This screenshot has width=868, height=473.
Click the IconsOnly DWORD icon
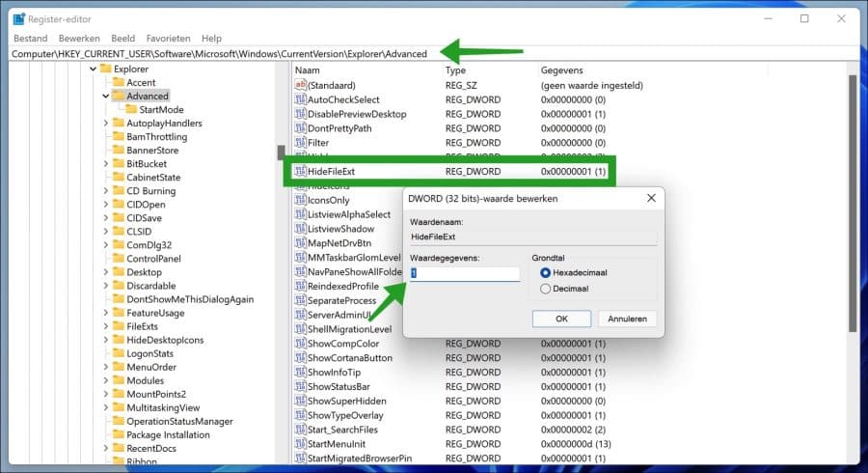pyautogui.click(x=301, y=200)
